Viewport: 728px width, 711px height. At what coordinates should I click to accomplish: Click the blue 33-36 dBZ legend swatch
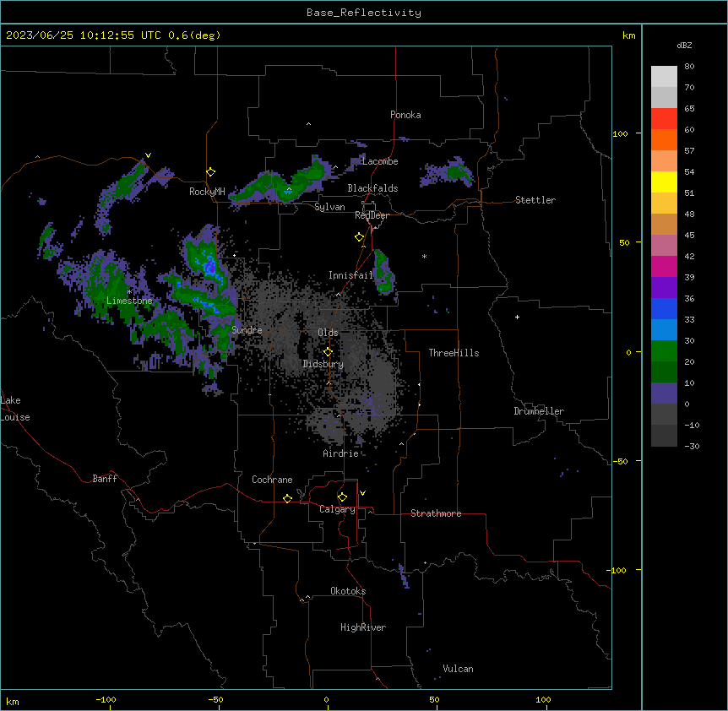[x=664, y=308]
